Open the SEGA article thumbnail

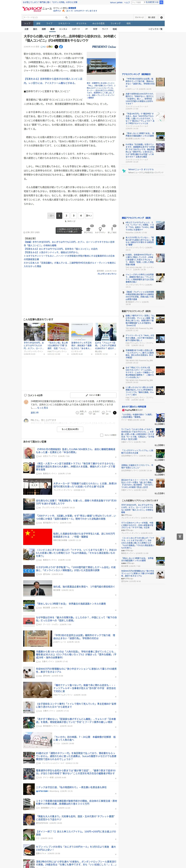(29, 571)
